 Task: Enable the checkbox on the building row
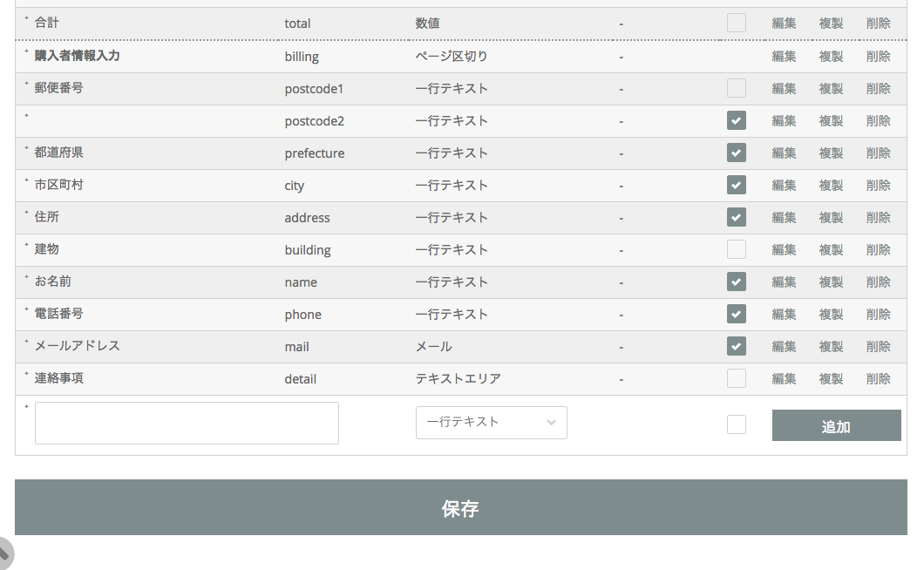736,249
